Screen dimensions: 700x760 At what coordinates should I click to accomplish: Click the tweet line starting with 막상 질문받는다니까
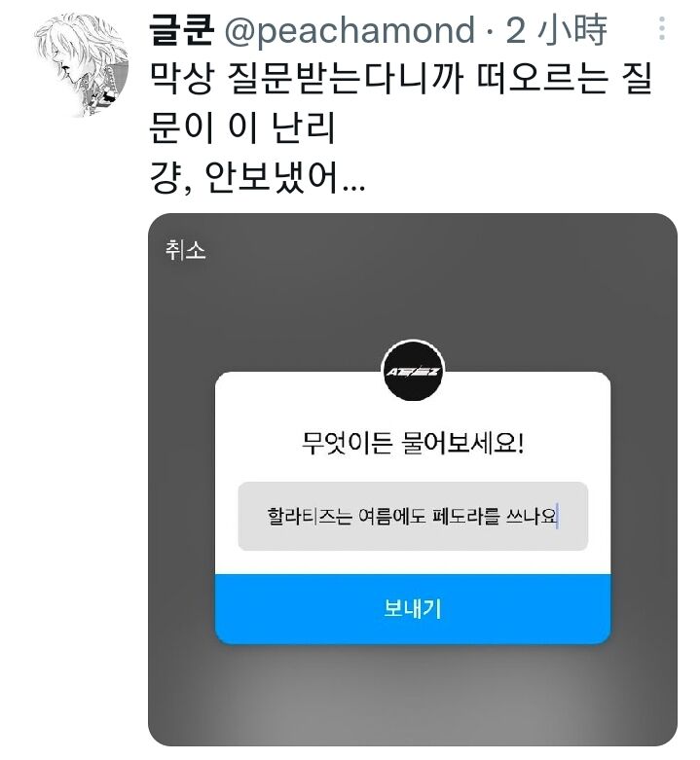(x=401, y=78)
